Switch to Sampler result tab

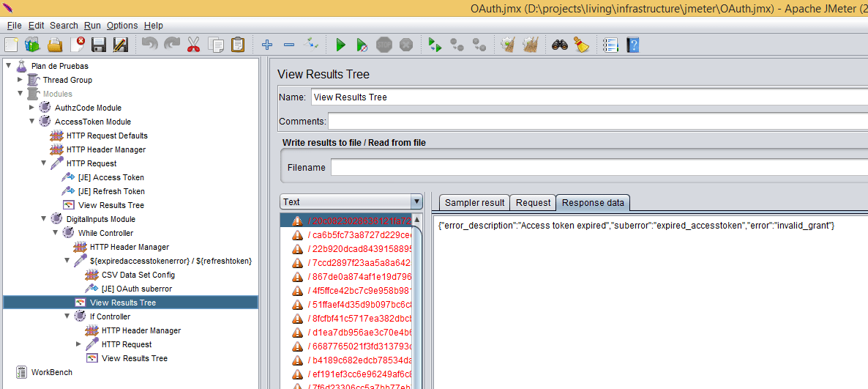474,203
